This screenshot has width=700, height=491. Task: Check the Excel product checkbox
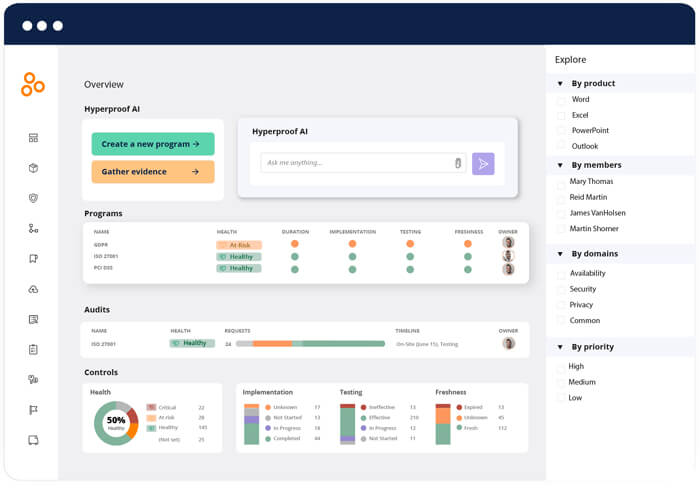pyautogui.click(x=561, y=115)
